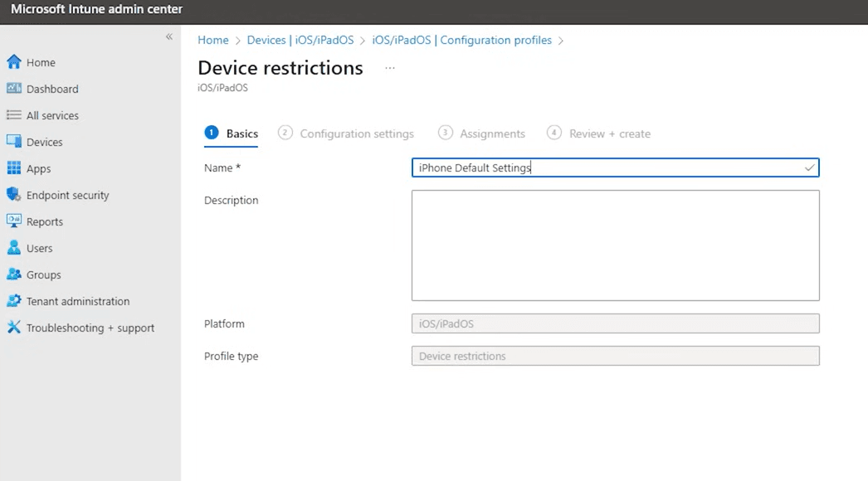The image size is (868, 481).
Task: Open the Groups section in the sidebar
Action: pos(42,275)
